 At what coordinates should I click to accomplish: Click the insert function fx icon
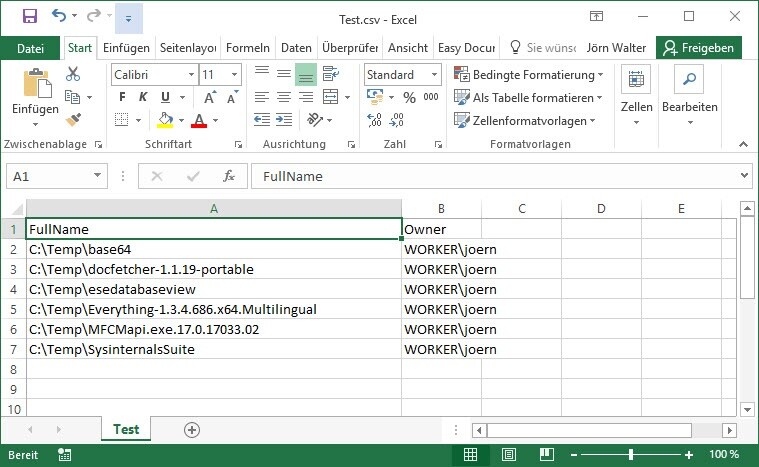tap(229, 176)
